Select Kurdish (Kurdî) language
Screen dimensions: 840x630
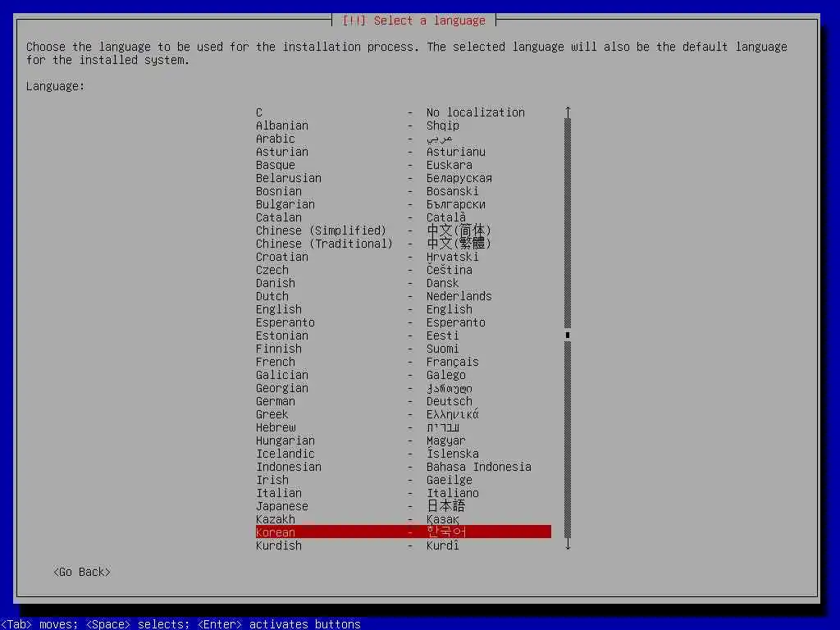[x=404, y=546]
